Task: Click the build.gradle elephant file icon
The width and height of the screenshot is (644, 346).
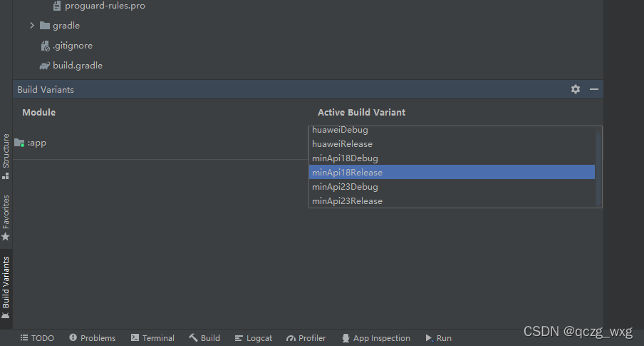Action: point(45,66)
